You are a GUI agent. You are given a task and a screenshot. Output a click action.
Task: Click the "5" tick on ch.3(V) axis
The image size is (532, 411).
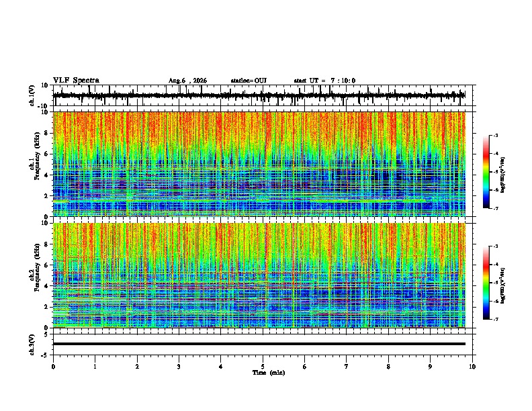46,334
